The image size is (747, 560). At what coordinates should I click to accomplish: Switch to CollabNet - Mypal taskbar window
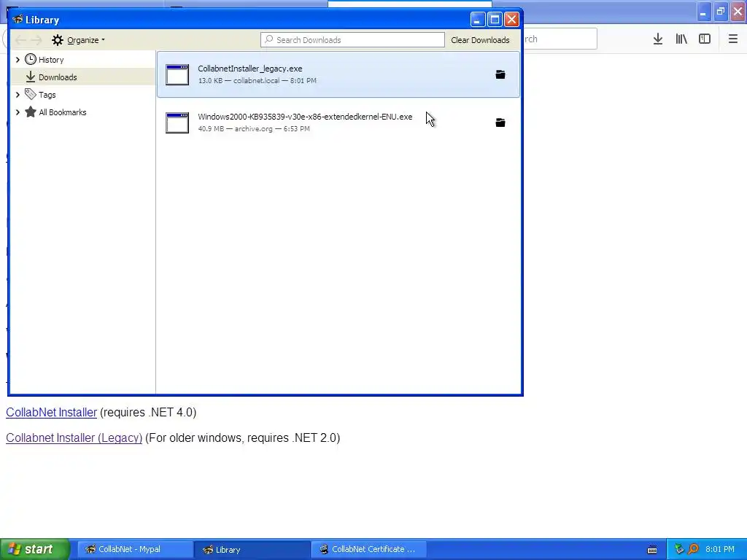click(135, 549)
